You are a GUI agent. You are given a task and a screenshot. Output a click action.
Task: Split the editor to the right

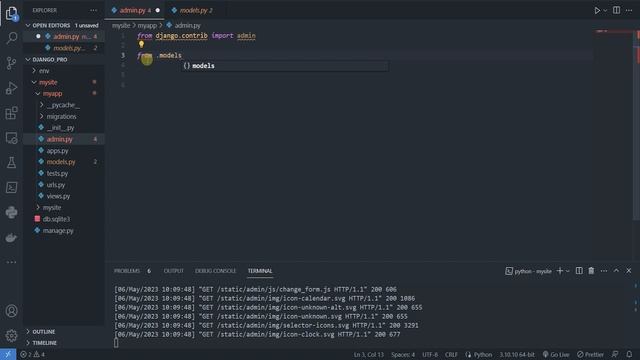[616, 10]
